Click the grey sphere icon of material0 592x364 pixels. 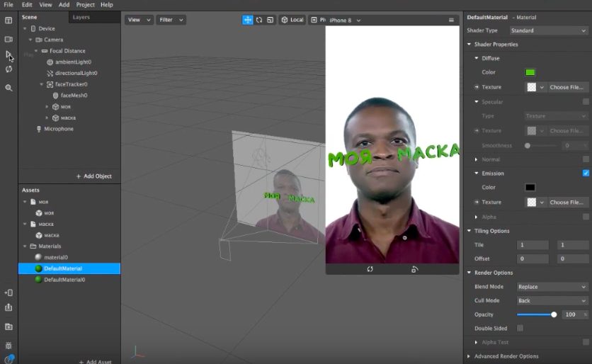pyautogui.click(x=38, y=257)
